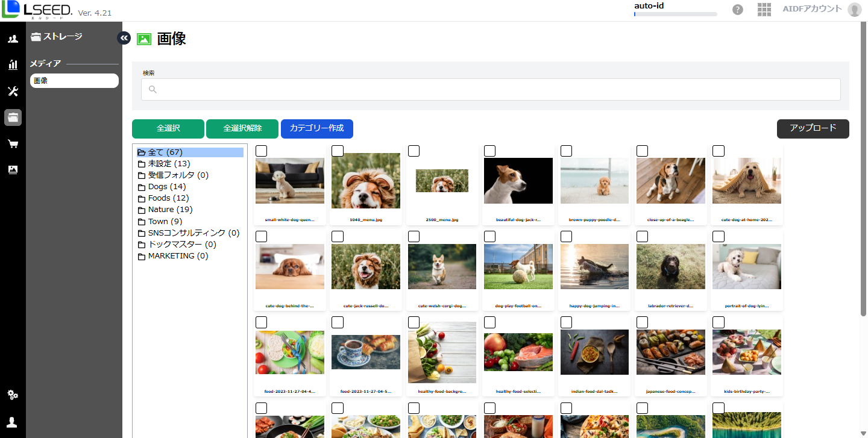868x438 pixels.
Task: Click the picture icon in left sidebar
Action: 13,170
